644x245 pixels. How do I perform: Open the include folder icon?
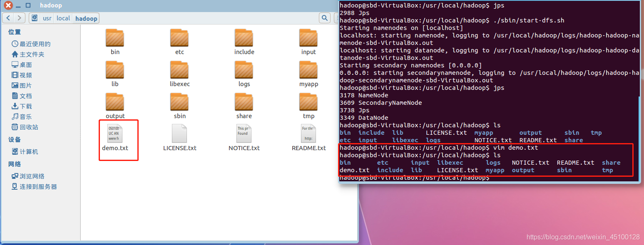[x=244, y=38]
